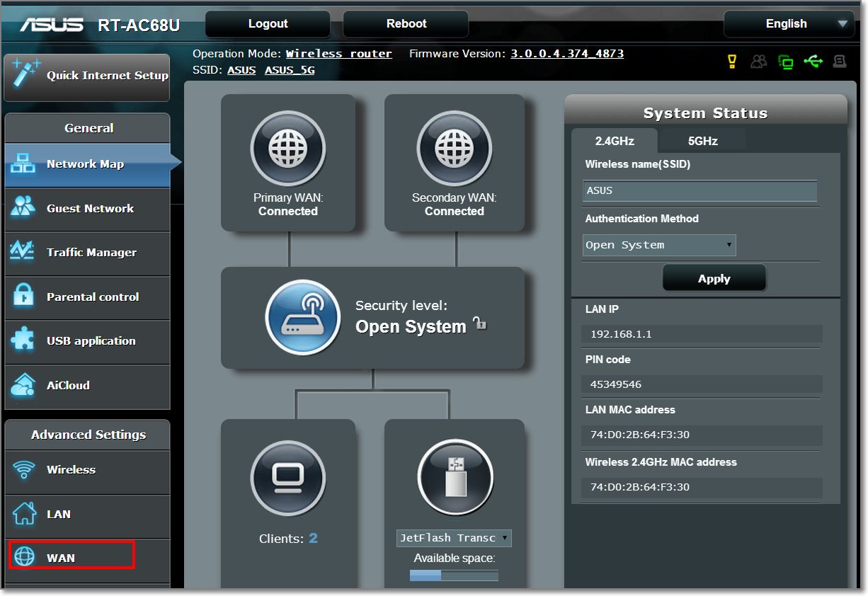This screenshot has width=868, height=596.
Task: Click the AiCloud cloud icon
Action: click(x=23, y=385)
